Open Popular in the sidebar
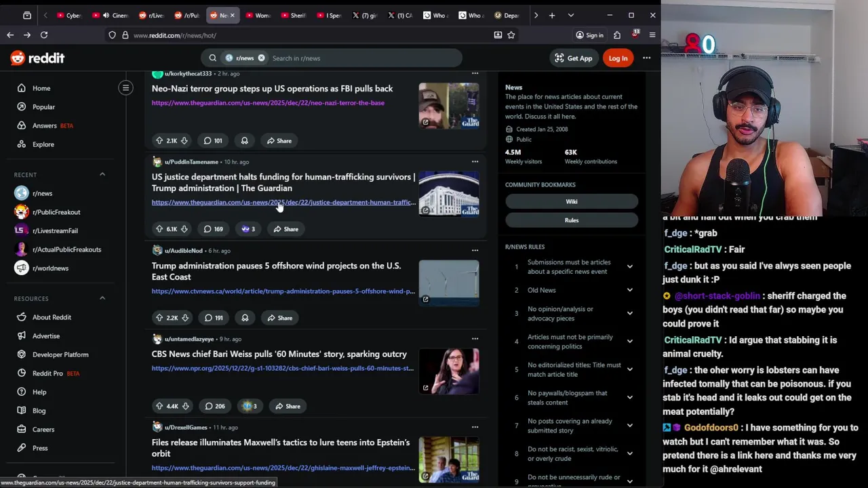Viewport: 868px width, 488px height. (x=43, y=107)
